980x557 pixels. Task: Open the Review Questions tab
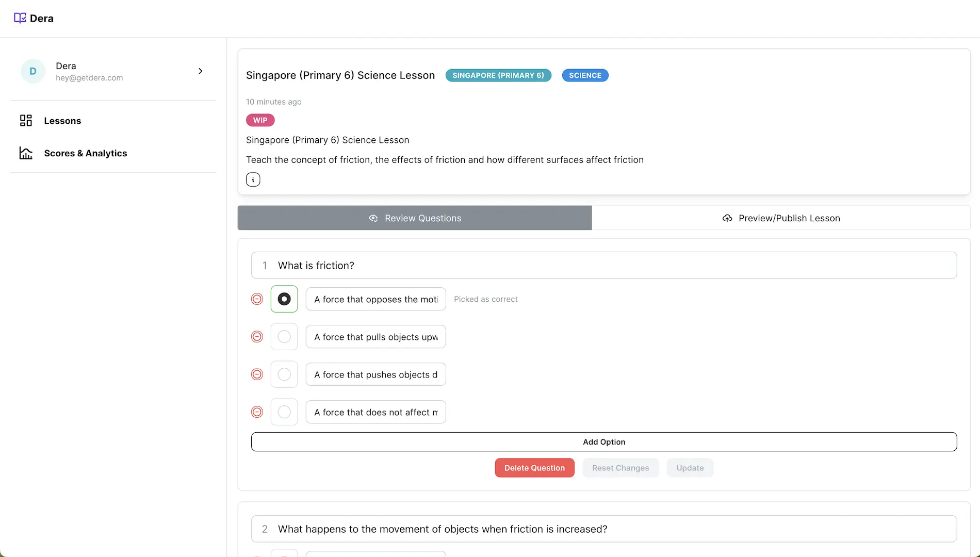tap(415, 218)
